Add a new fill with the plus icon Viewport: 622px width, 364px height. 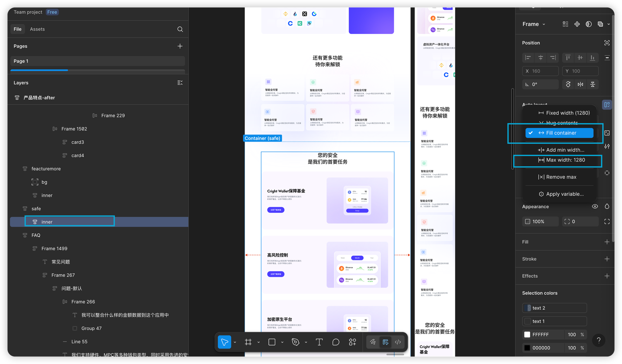607,242
